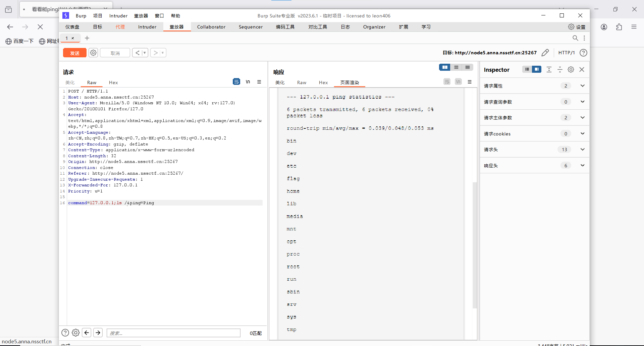644x346 pixels.
Task: Go back in the browser window
Action: pyautogui.click(x=10, y=27)
